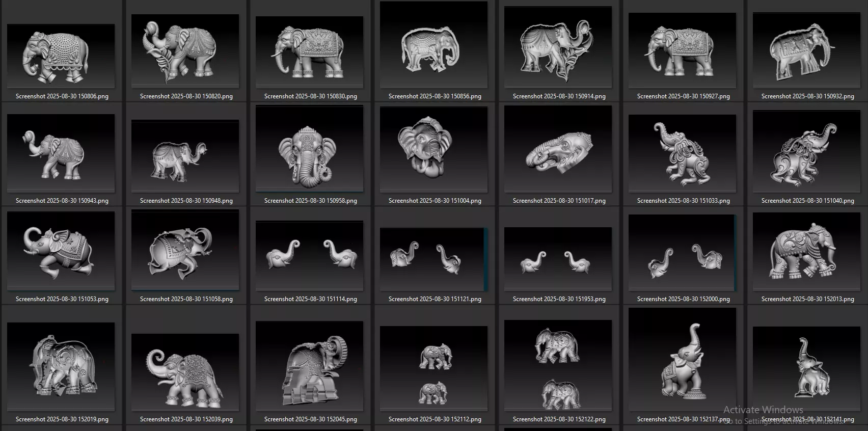Select thumbnail of Screenshot 2025-08-30 151058.png
The image size is (868, 431).
tap(185, 250)
